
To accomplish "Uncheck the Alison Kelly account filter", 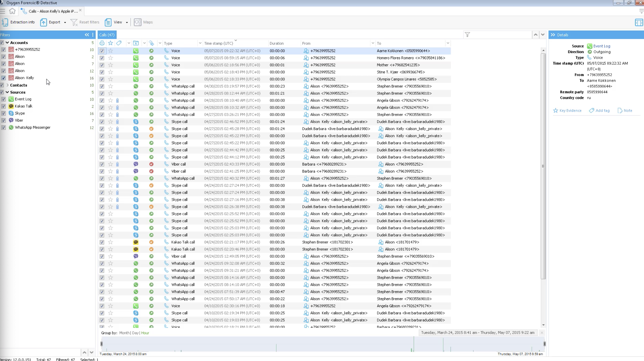I will pos(3,78).
